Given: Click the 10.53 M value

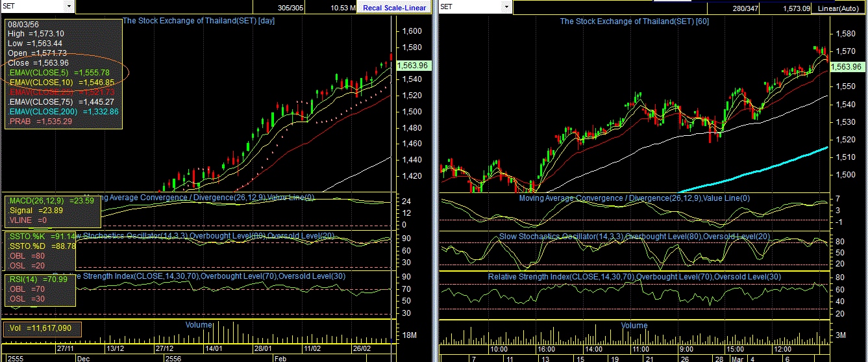Looking at the screenshot, I should (343, 8).
